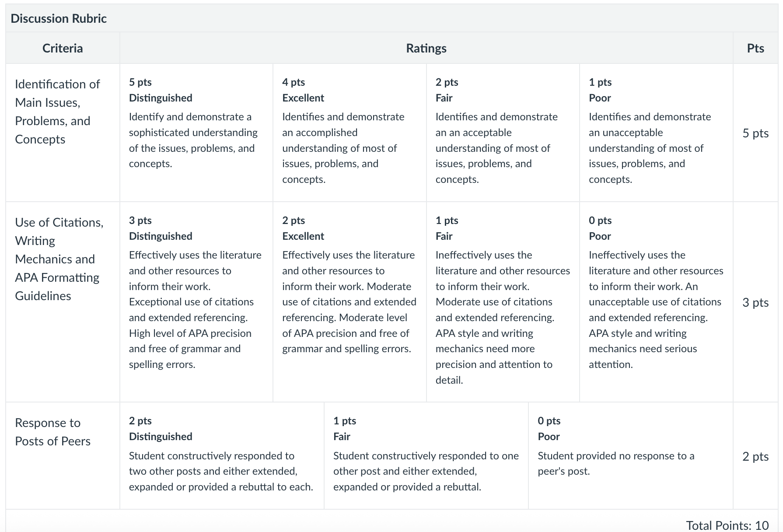Select the 4 pts Excellent rating for Main Issues
Viewport: 783px width, 532px height.
coord(350,133)
